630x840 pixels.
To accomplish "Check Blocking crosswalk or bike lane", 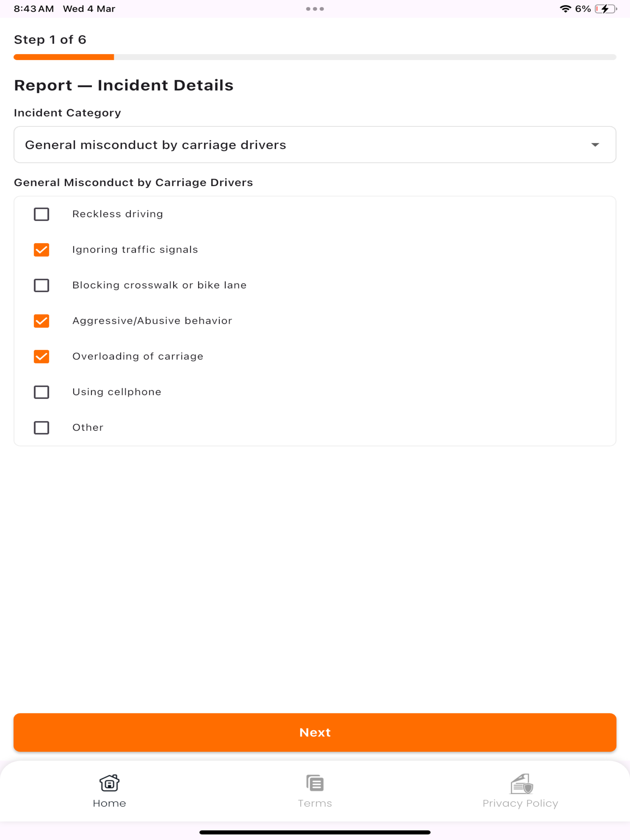I will point(42,285).
